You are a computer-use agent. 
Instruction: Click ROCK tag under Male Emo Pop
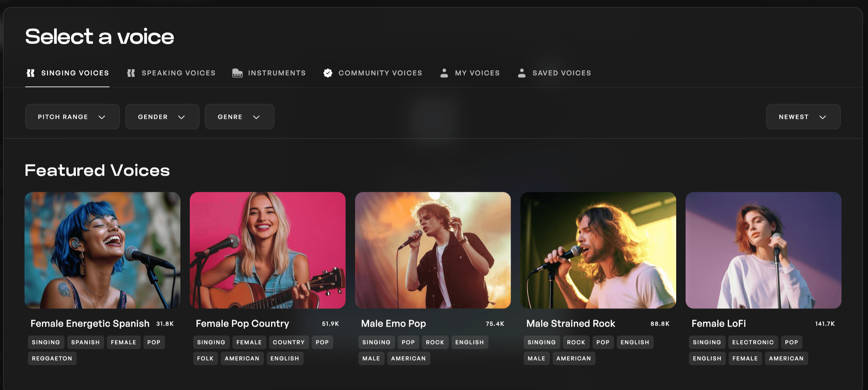click(435, 342)
